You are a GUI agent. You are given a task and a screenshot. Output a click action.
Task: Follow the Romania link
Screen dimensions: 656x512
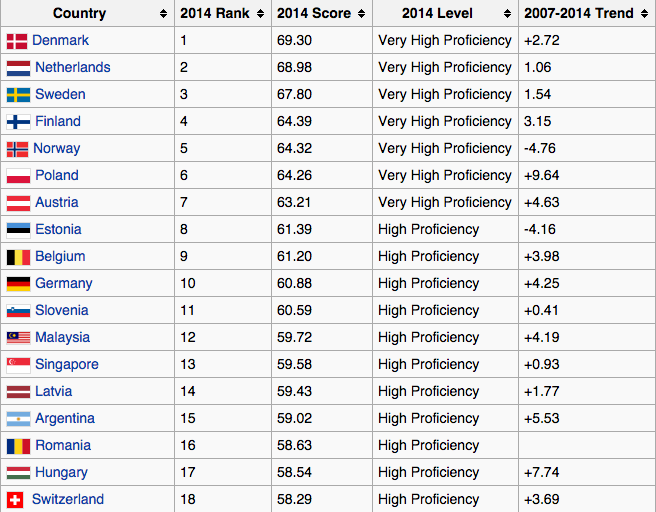(62, 446)
